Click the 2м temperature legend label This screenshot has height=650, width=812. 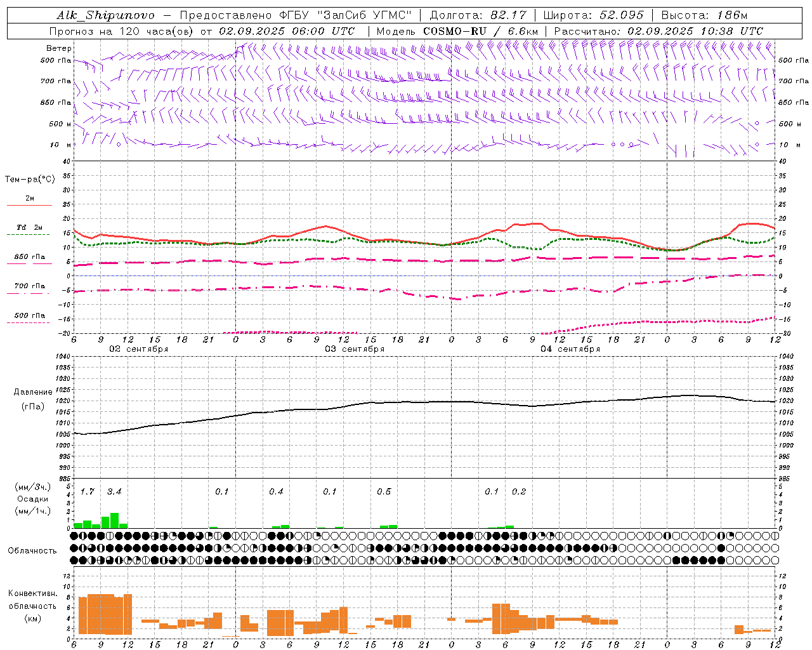(x=30, y=199)
